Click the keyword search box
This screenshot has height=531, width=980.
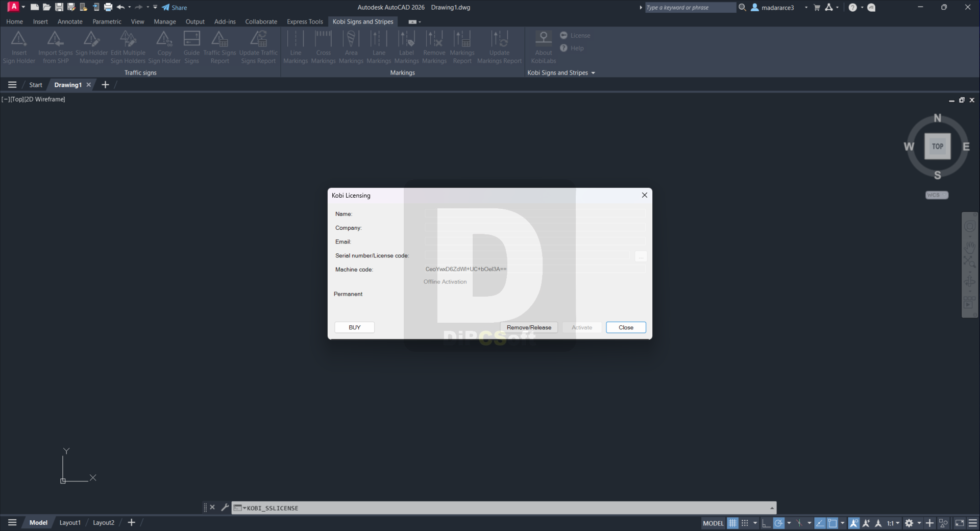tap(690, 7)
